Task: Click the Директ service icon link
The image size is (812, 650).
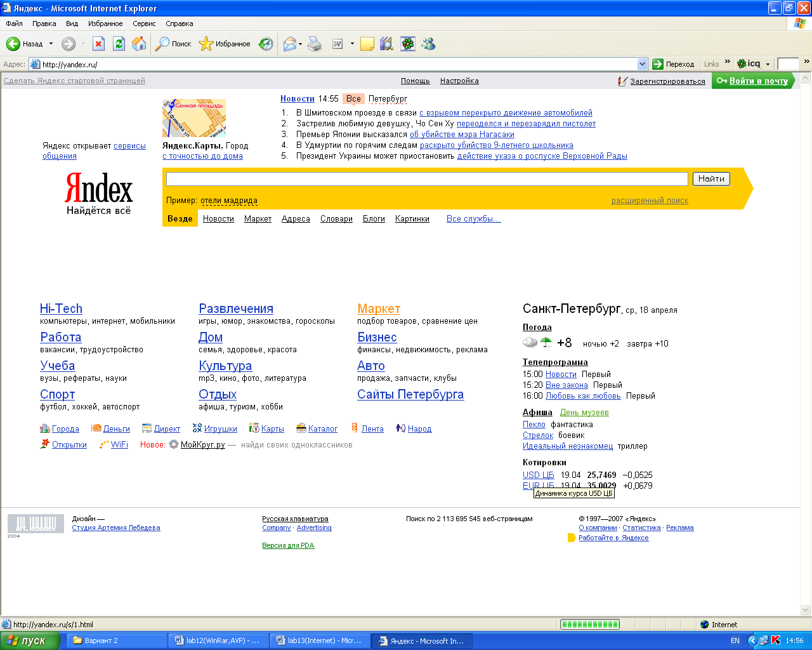Action: (x=161, y=428)
